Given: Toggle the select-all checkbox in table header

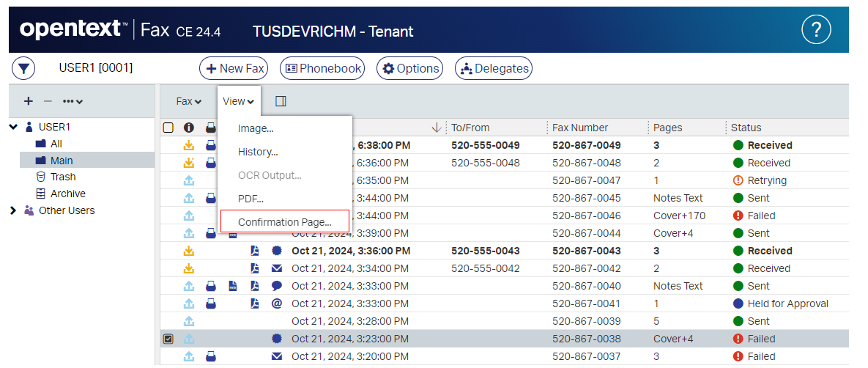Looking at the screenshot, I should click(x=168, y=128).
